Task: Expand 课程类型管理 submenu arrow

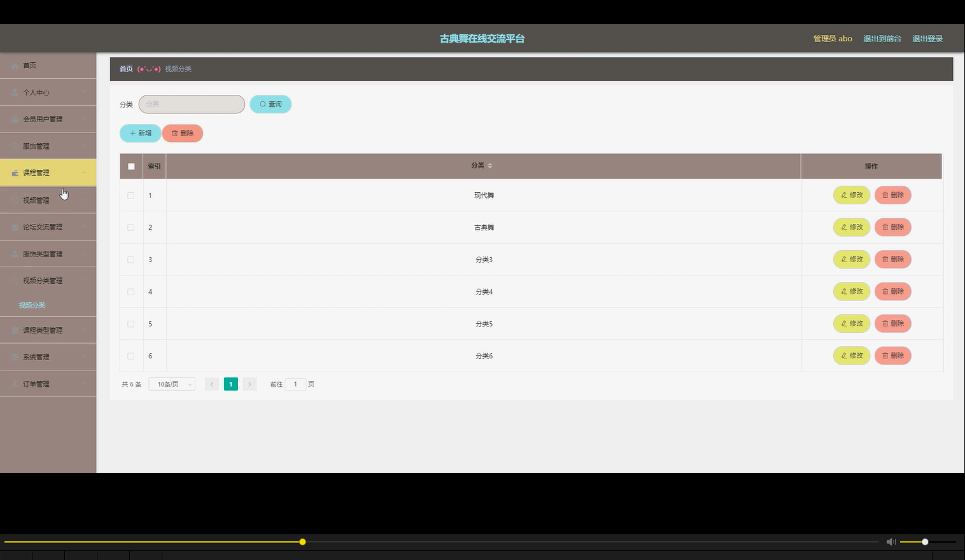Action: 84,330
